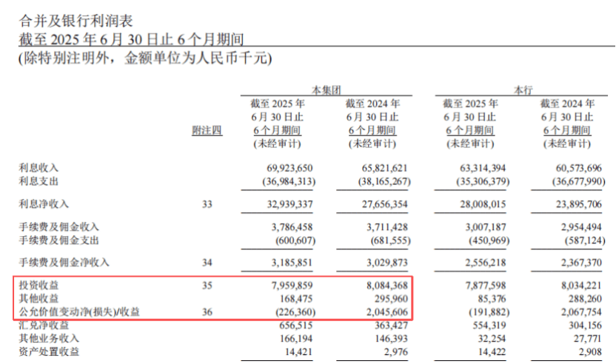Click the value 8,084,368
The width and height of the screenshot is (616, 364).
387,286
